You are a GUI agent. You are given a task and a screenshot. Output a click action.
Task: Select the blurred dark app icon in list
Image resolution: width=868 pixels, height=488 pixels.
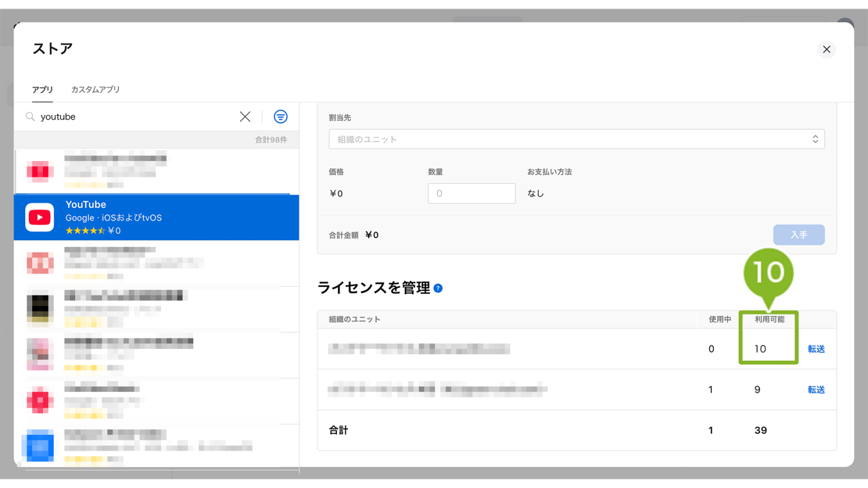[40, 308]
